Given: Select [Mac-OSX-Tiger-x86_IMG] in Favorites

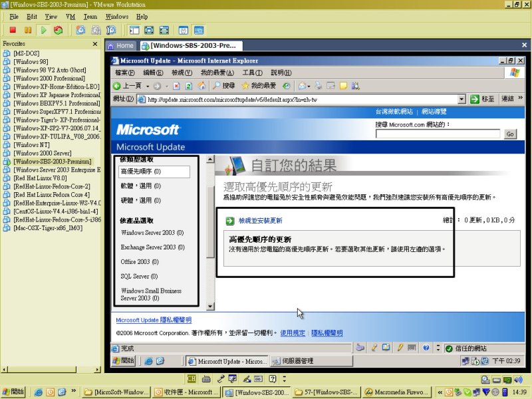Looking at the screenshot, I should coord(48,228).
